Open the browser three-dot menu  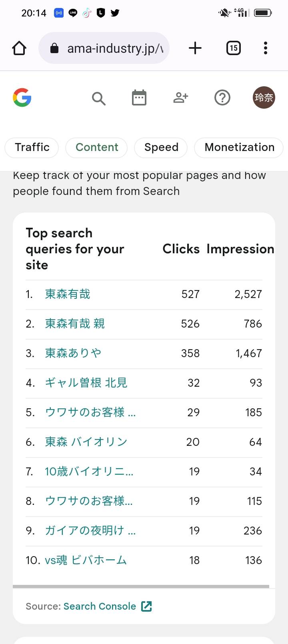pyautogui.click(x=266, y=48)
